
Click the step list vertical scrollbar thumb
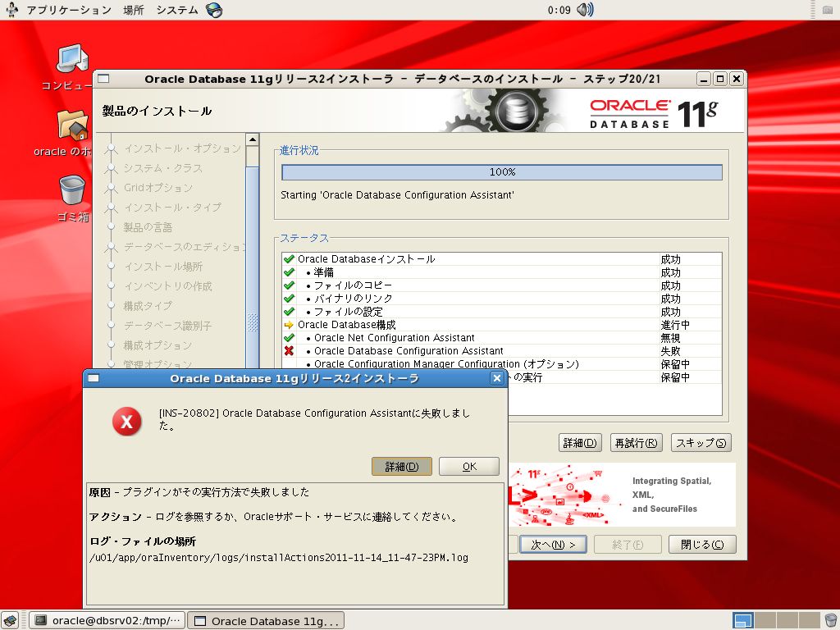[x=253, y=268]
